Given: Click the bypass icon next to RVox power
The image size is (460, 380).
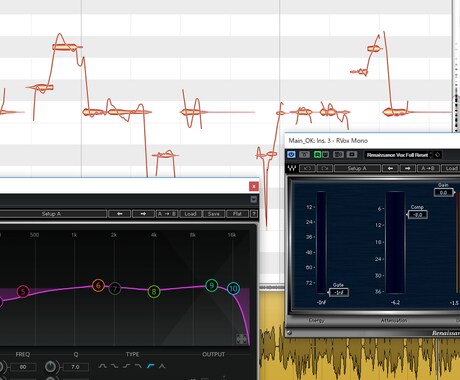Looking at the screenshot, I should point(304,155).
